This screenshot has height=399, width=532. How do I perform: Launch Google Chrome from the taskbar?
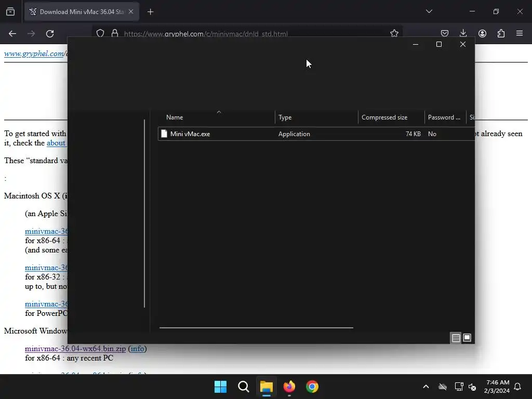coord(312,387)
